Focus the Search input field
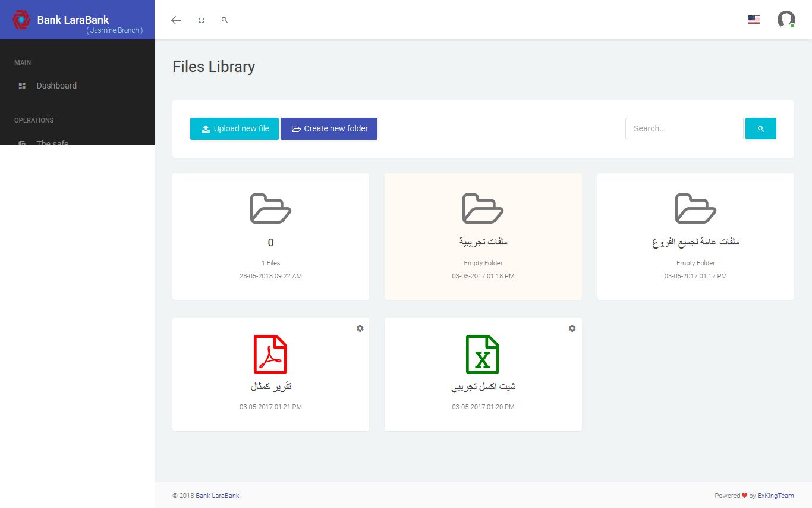 (684, 128)
